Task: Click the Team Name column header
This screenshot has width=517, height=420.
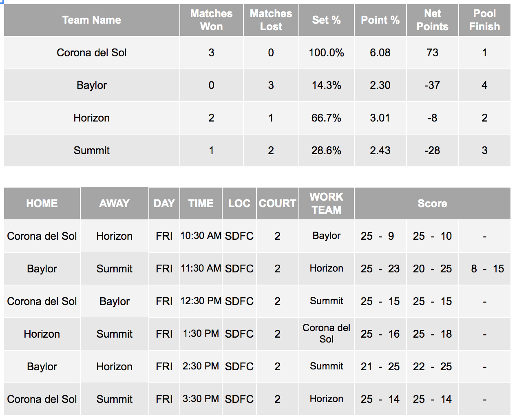Action: click(x=92, y=20)
